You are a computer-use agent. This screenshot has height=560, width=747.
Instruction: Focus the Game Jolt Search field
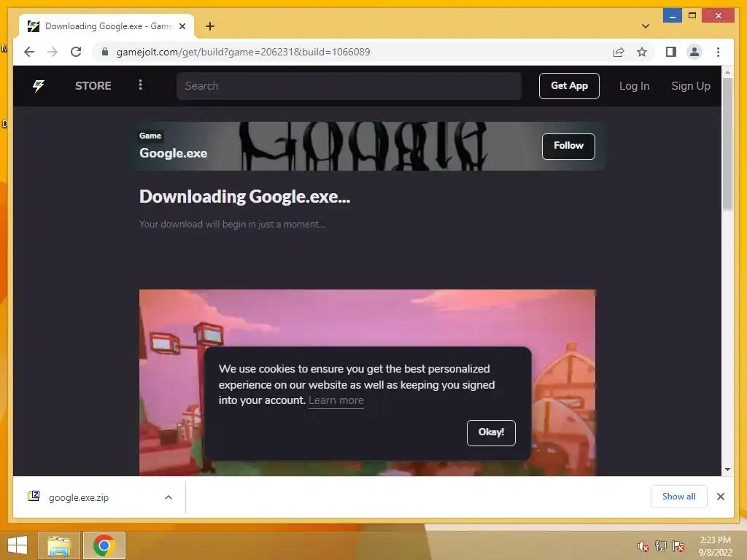pos(349,86)
